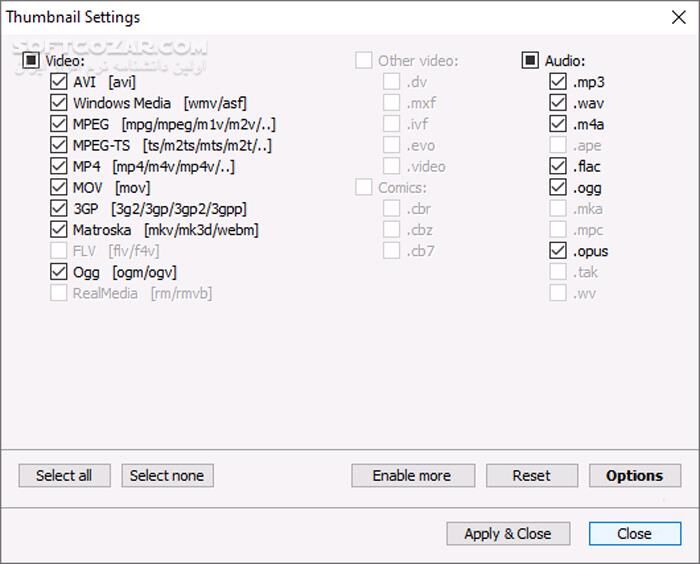Image resolution: width=700 pixels, height=564 pixels.
Task: Disable the .flac audio checkbox
Action: (557, 166)
